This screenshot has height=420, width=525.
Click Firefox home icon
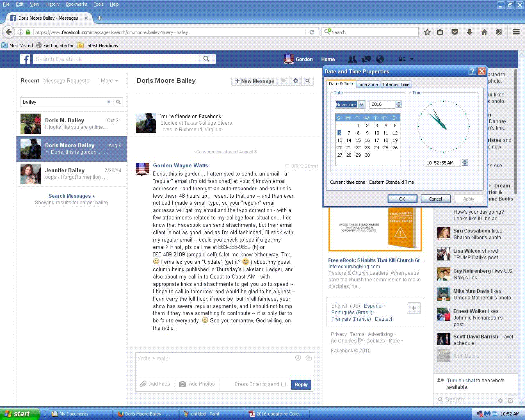(484, 32)
